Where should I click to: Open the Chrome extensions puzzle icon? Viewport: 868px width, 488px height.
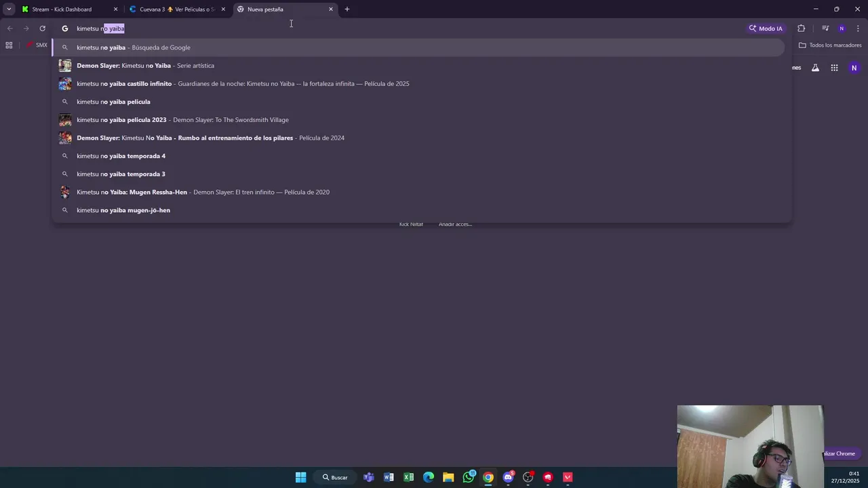tap(802, 28)
